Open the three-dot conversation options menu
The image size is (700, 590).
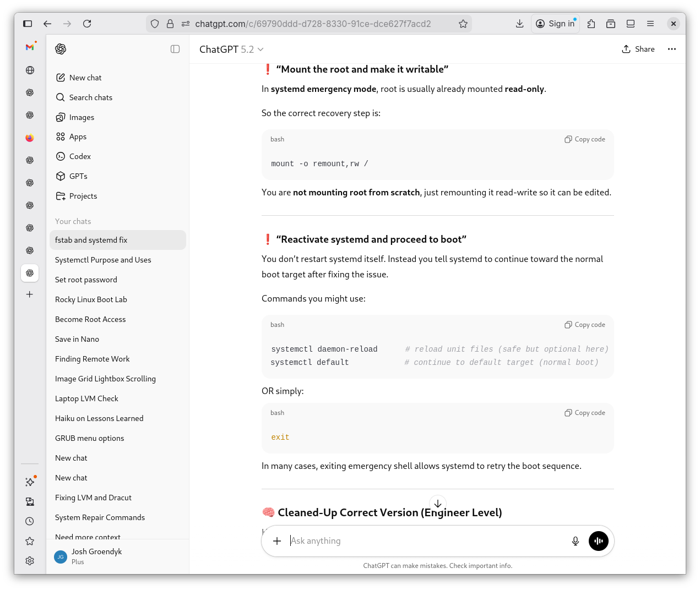672,49
